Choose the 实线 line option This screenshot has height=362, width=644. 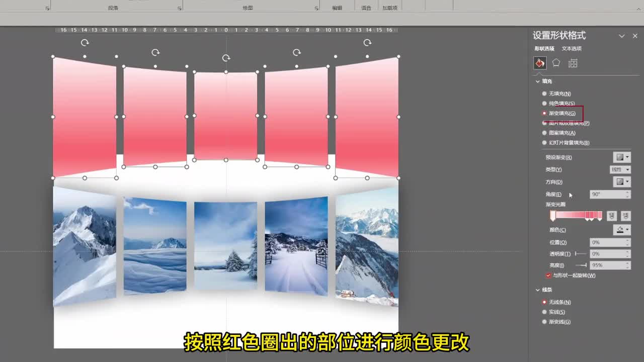tap(544, 312)
